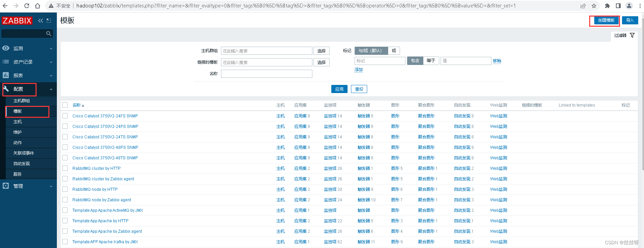Viewport: 644px width, 248px height.
Task: Click the configuration wrench icon
Action: (x=6, y=89)
